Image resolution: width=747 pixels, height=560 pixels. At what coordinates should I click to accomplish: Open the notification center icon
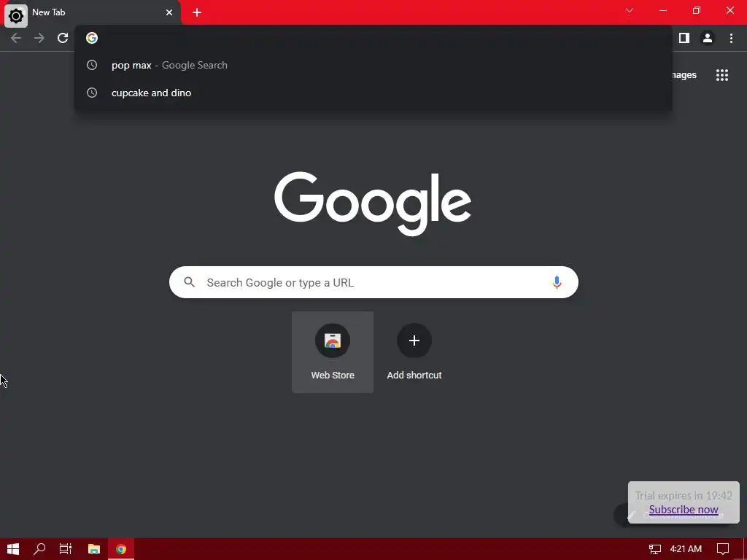(x=723, y=549)
